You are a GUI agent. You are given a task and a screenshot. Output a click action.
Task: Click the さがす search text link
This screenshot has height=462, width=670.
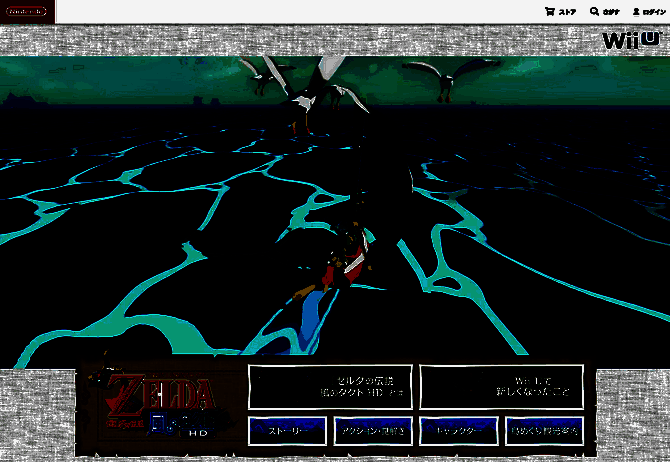pyautogui.click(x=611, y=12)
